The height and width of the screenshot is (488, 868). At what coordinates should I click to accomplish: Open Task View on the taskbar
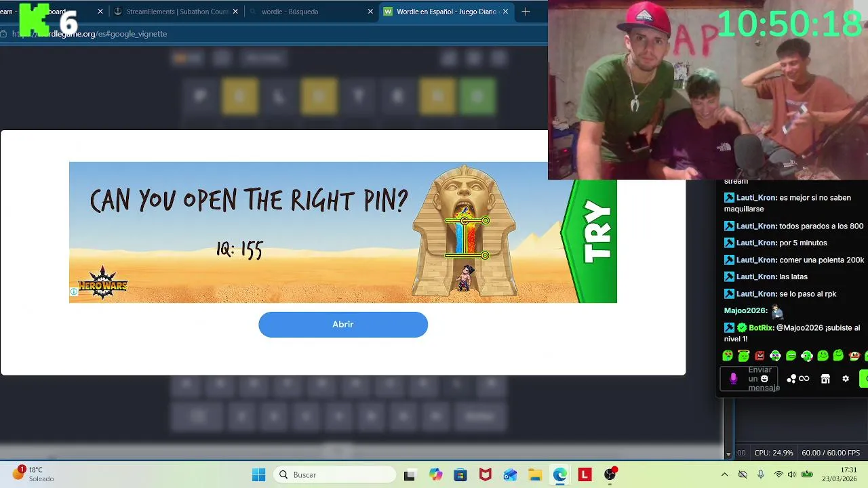[409, 475]
